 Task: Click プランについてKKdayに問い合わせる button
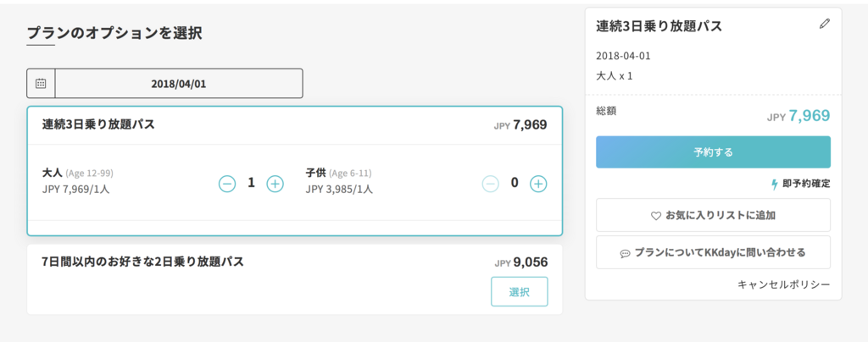pos(713,252)
